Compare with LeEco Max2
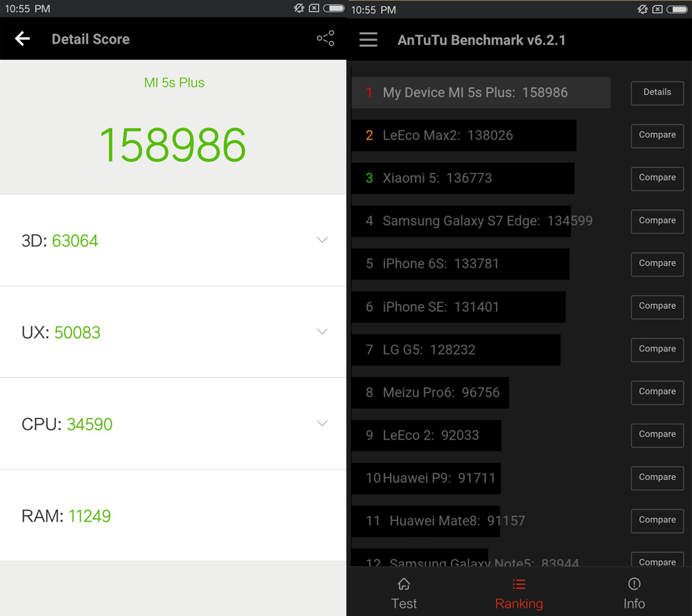The width and height of the screenshot is (692, 616). [x=657, y=135]
